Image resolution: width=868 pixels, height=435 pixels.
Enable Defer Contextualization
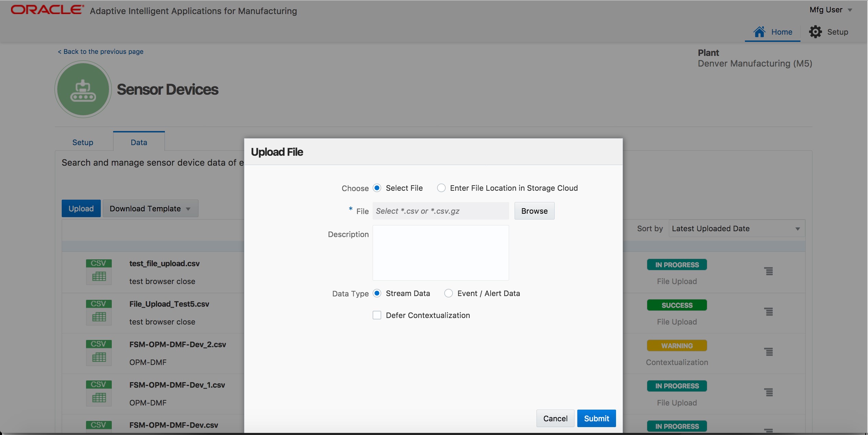coord(377,315)
